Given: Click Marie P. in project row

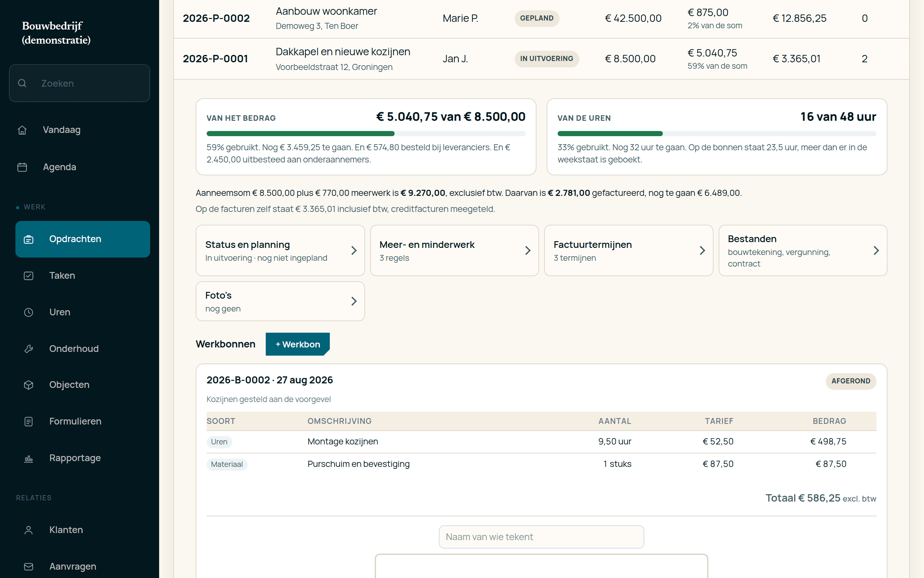Looking at the screenshot, I should pos(460,18).
